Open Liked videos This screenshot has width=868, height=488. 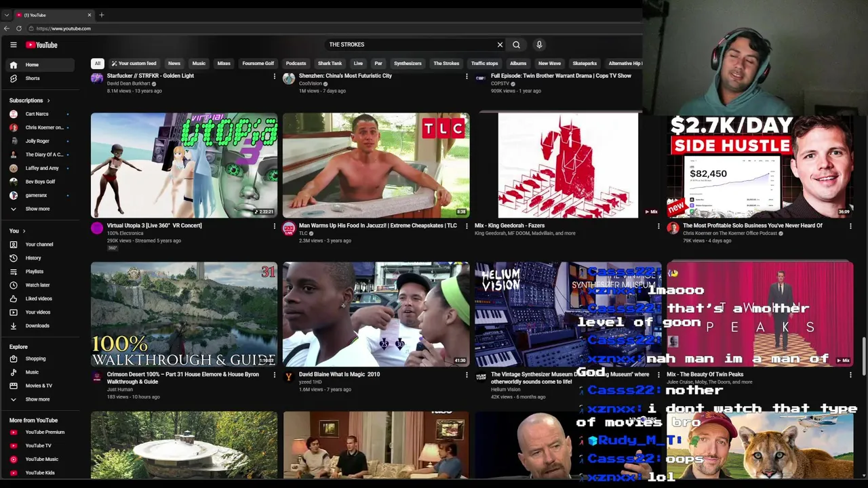point(41,299)
